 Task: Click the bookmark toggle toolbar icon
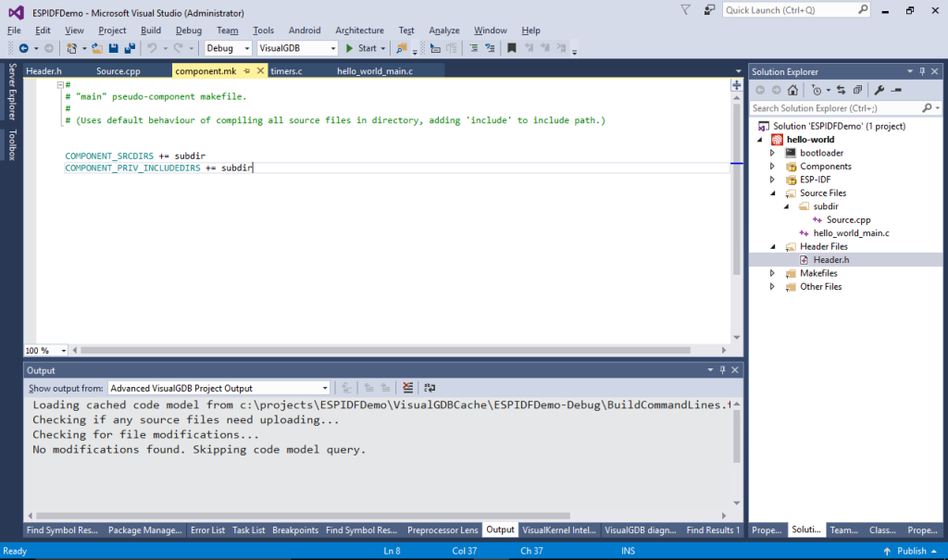(511, 48)
